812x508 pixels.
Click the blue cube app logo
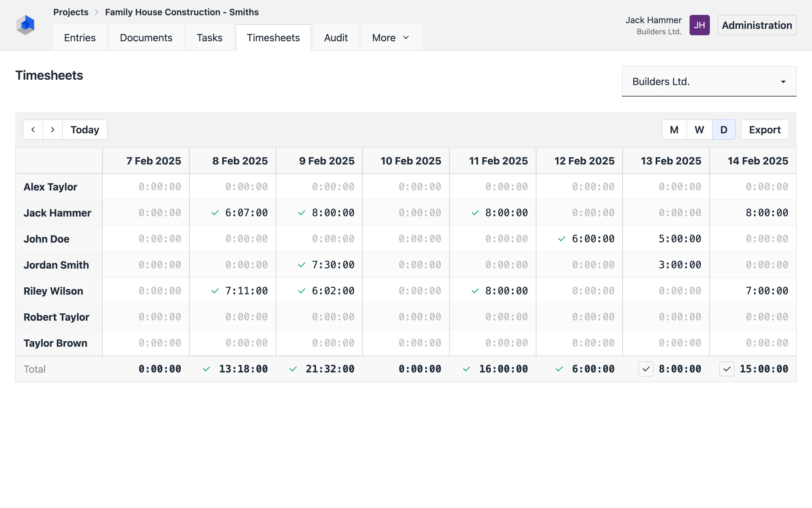pos(25,25)
